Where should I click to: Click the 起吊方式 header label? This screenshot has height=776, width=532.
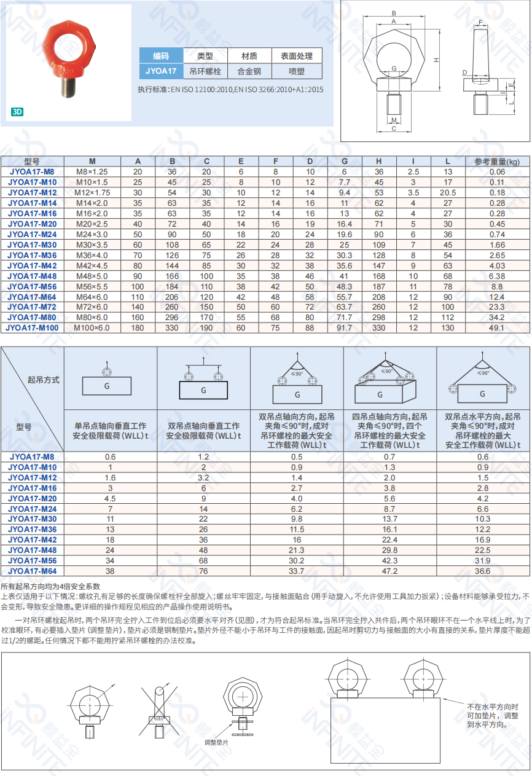coord(44,380)
